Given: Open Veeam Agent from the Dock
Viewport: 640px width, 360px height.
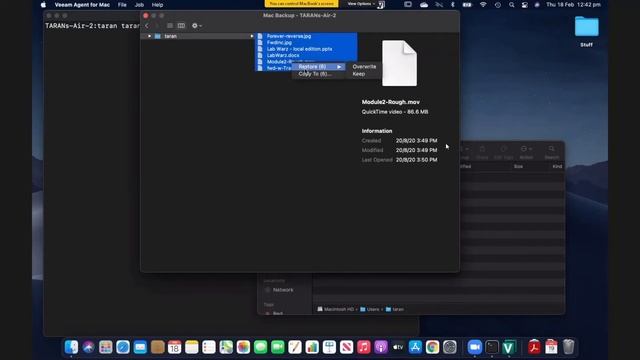Looking at the screenshot, I should (509, 347).
